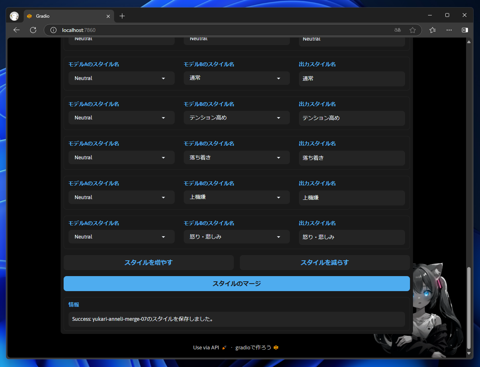Expand the テンション高め model B style dropdown
Screen dimensions: 480x367
(x=236, y=118)
